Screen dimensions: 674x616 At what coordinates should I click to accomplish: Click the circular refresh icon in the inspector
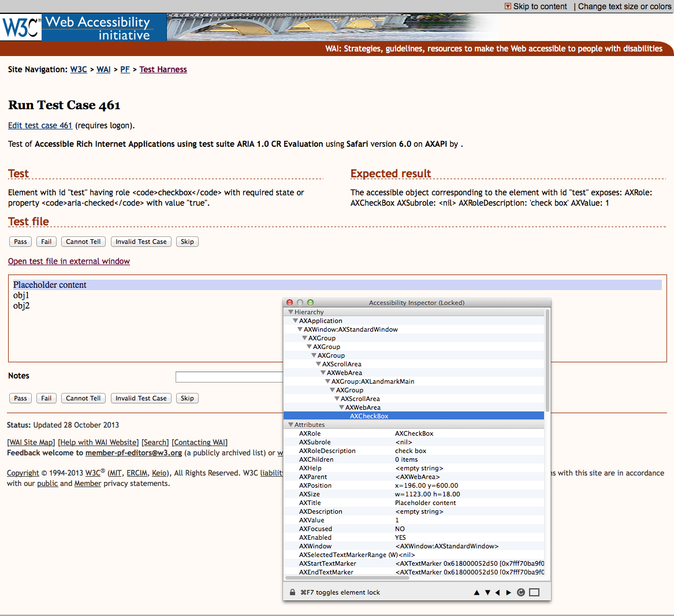pos(521,592)
